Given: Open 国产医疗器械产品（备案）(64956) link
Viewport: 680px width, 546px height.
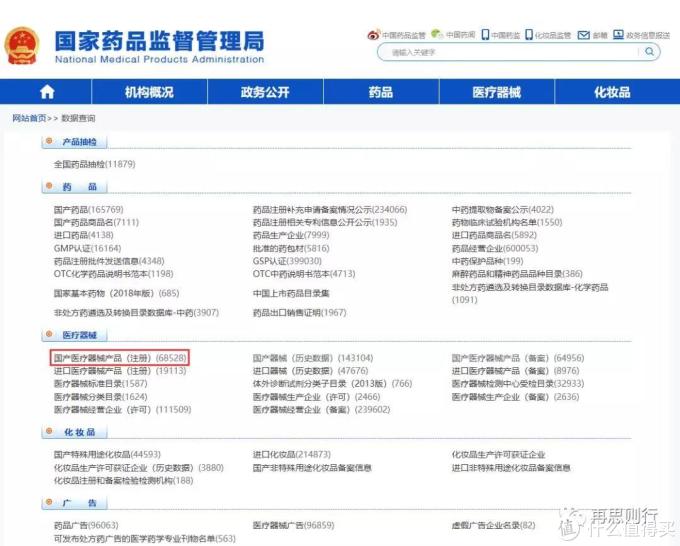Looking at the screenshot, I should point(518,358).
